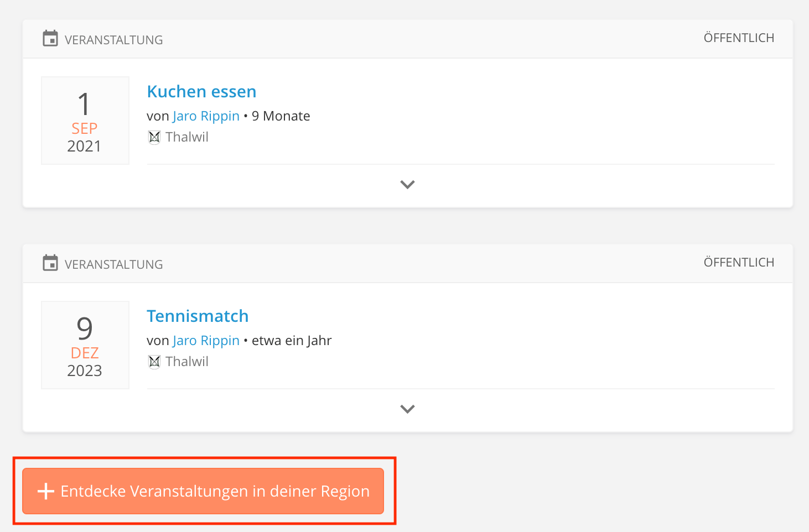
Task: Expand the Tennismatch event details chevron
Action: 407,409
